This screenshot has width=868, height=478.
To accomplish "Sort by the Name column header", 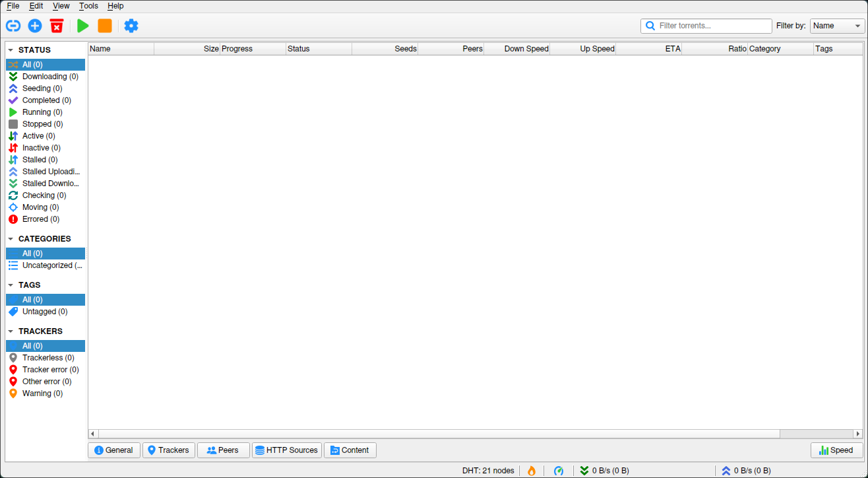I will coord(121,49).
